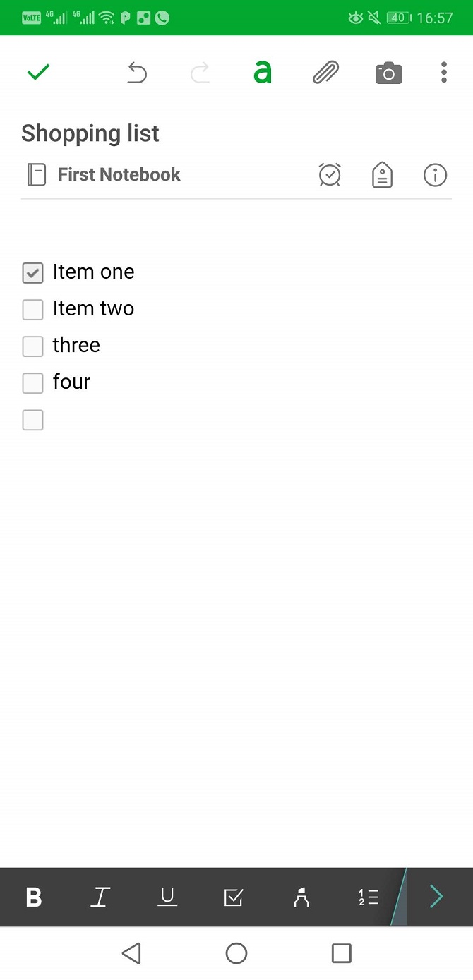Uncheck the 'Item one' checkbox
Screen dimensions: 473x980
coord(33,273)
